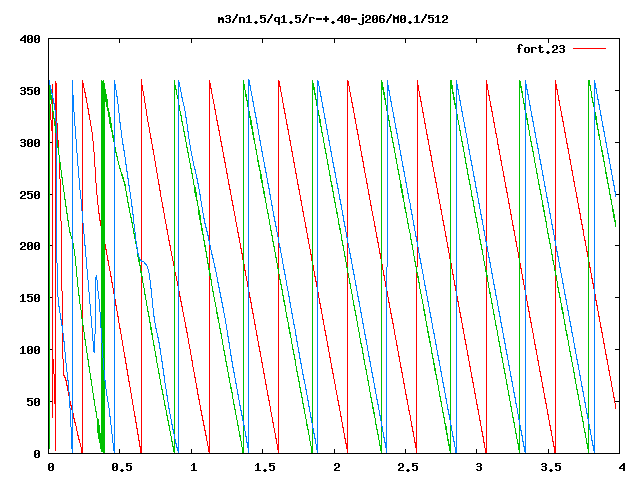Click x-axis label 0.5
This screenshot has width=640, height=480.
click(x=122, y=467)
